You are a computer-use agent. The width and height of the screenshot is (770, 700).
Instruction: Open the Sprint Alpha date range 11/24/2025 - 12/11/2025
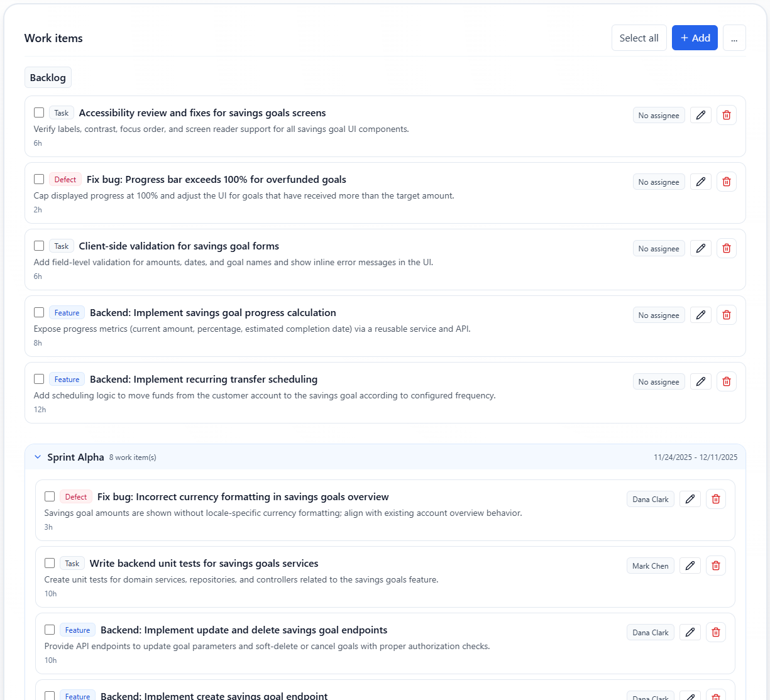[x=695, y=457]
